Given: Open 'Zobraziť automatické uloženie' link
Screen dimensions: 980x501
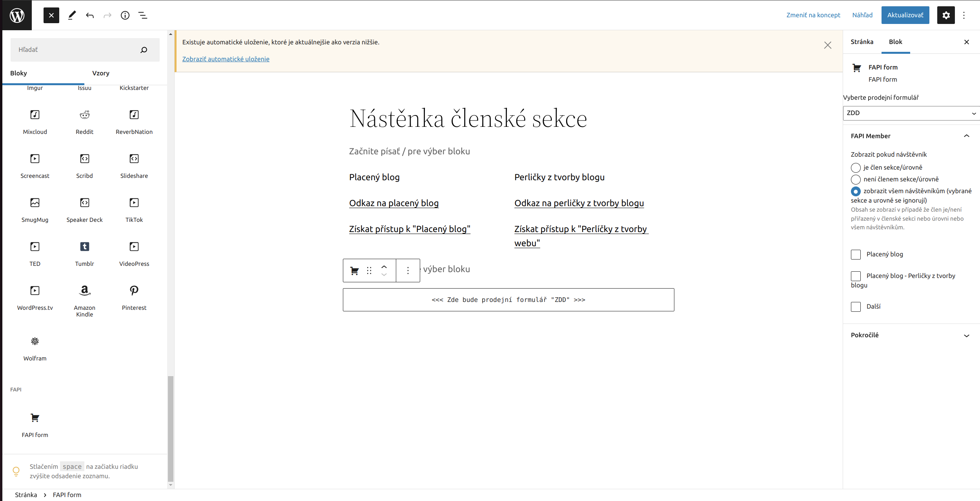Looking at the screenshot, I should click(x=226, y=59).
